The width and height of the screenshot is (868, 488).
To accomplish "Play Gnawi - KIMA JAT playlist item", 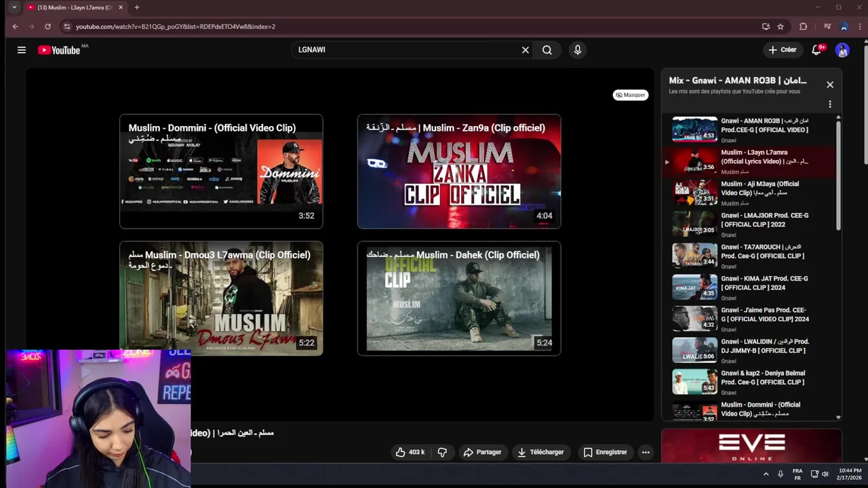I will pyautogui.click(x=749, y=287).
